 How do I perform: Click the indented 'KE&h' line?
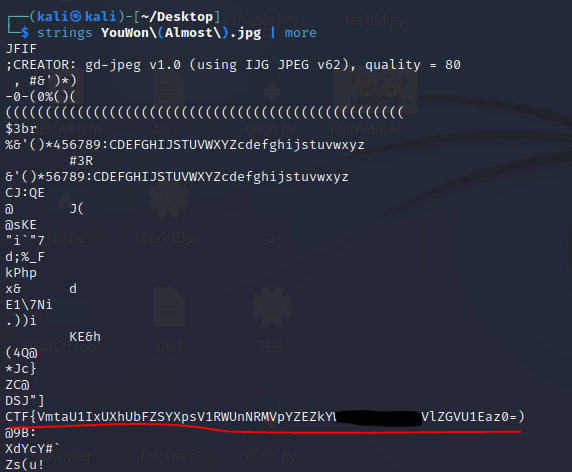pos(85,337)
